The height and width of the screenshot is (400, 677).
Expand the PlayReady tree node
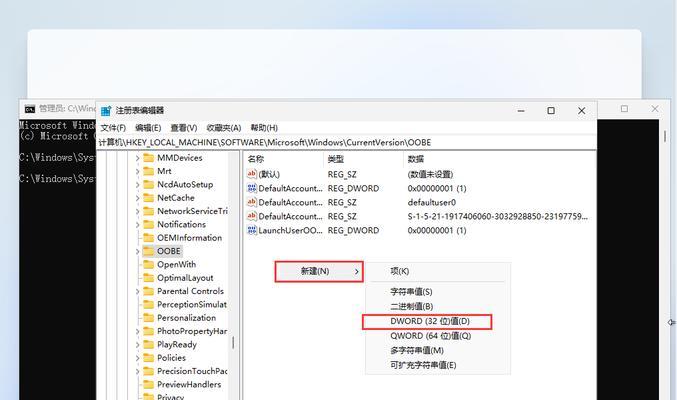pos(137,345)
